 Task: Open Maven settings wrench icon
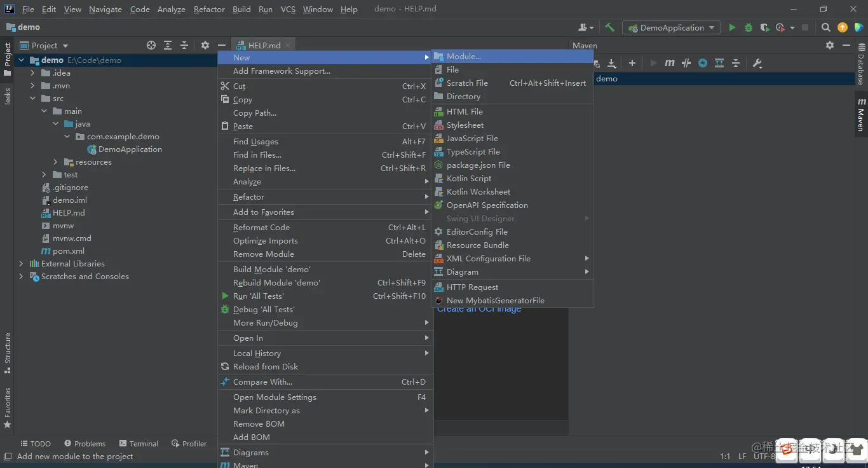(x=757, y=63)
